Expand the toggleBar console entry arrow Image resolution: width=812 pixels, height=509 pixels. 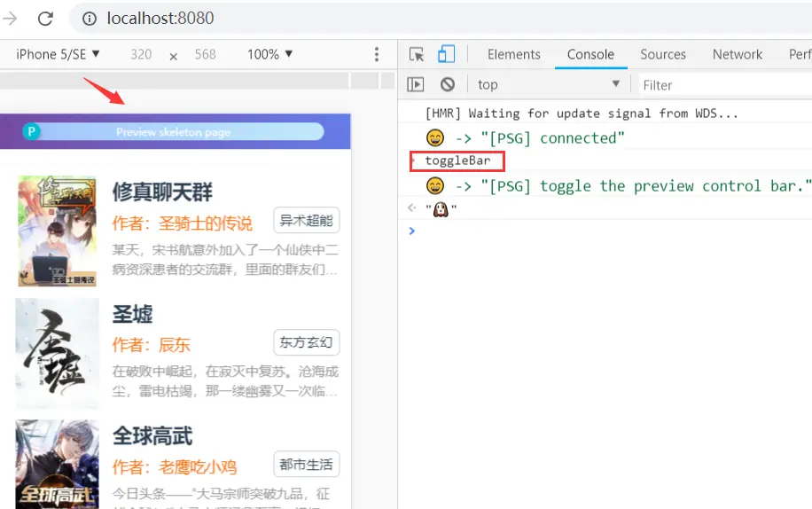pyautogui.click(x=413, y=161)
